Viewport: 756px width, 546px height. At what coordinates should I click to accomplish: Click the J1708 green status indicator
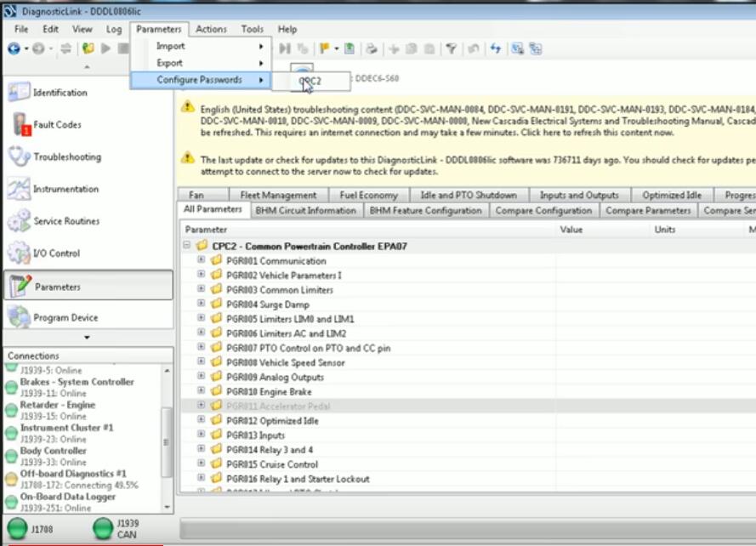tap(17, 529)
